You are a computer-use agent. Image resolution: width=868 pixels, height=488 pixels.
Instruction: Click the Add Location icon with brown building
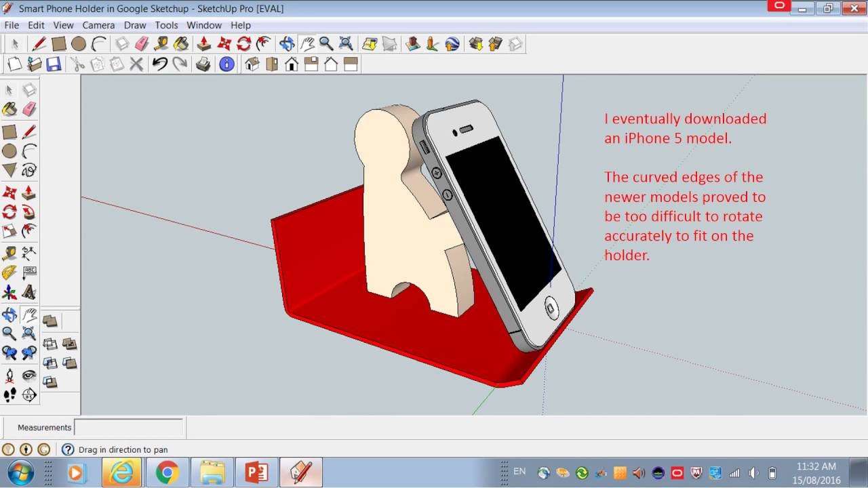coord(413,44)
